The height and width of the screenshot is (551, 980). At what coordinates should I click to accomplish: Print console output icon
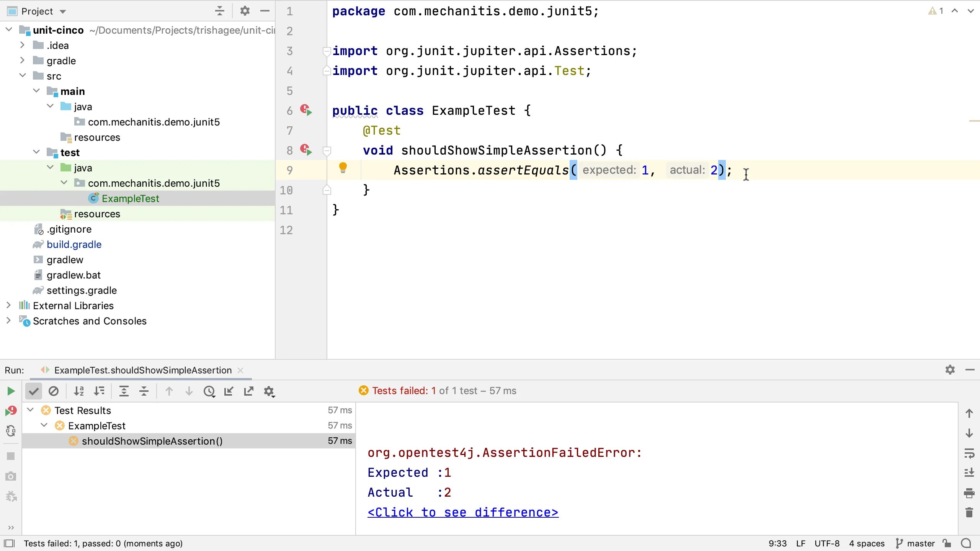tap(969, 493)
